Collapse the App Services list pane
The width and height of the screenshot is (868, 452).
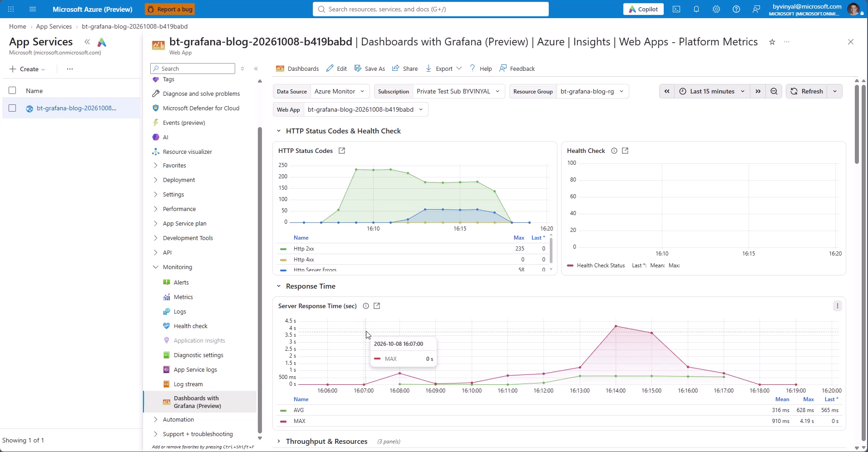[87, 42]
